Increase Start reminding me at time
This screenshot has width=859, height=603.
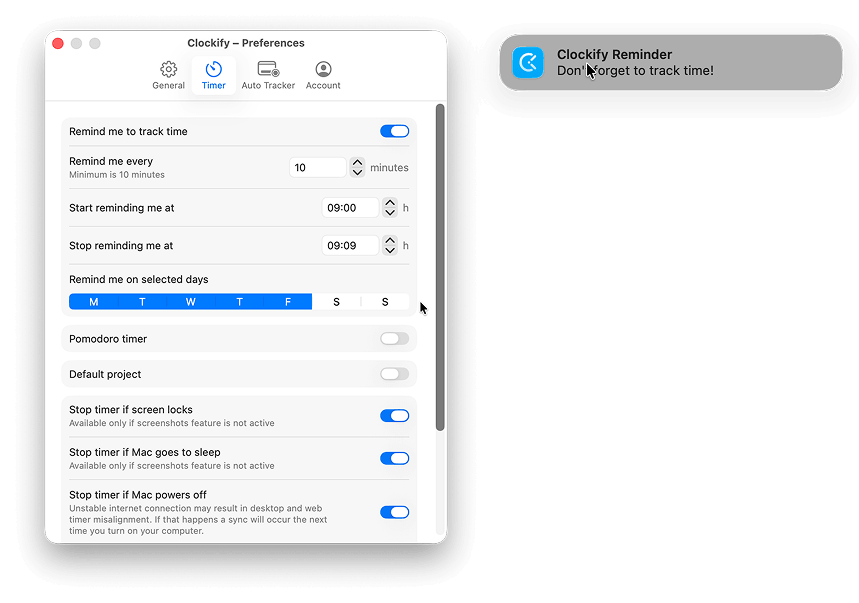click(x=390, y=203)
